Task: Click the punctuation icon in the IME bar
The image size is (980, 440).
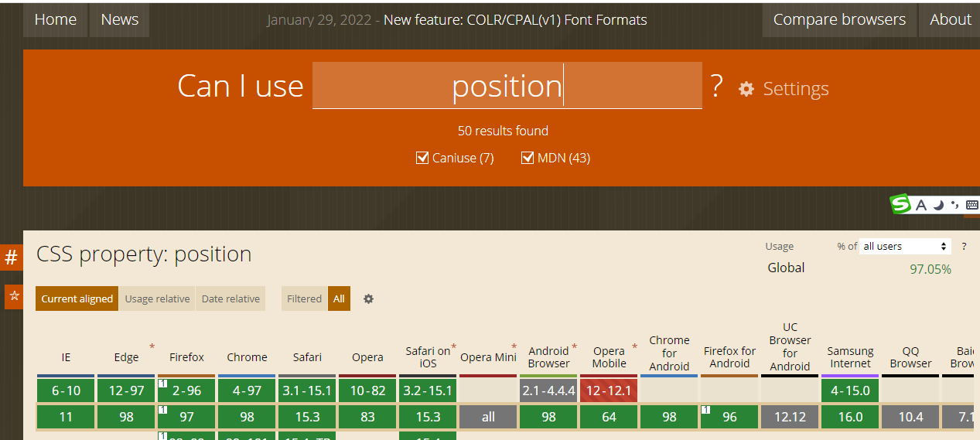Action: point(954,205)
